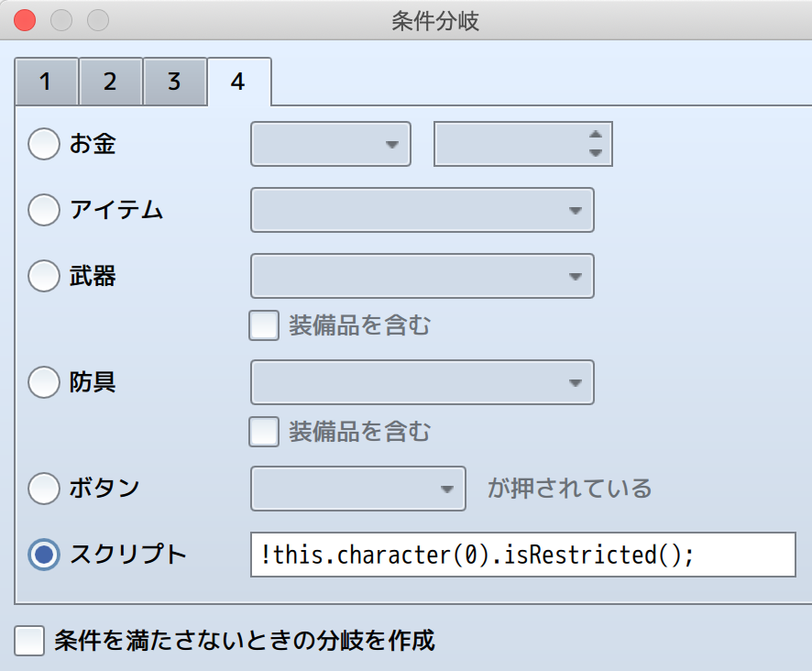Expand the アイテム dropdown list

coord(422,210)
